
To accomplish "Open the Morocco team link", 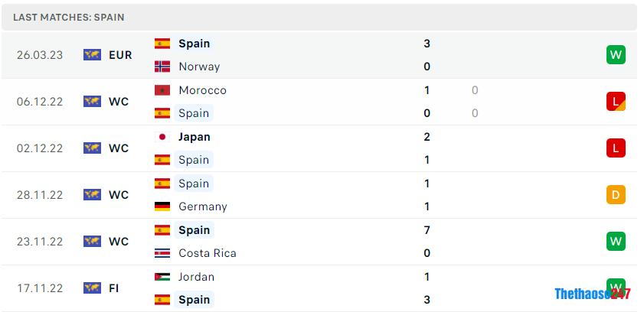I will click(x=202, y=90).
